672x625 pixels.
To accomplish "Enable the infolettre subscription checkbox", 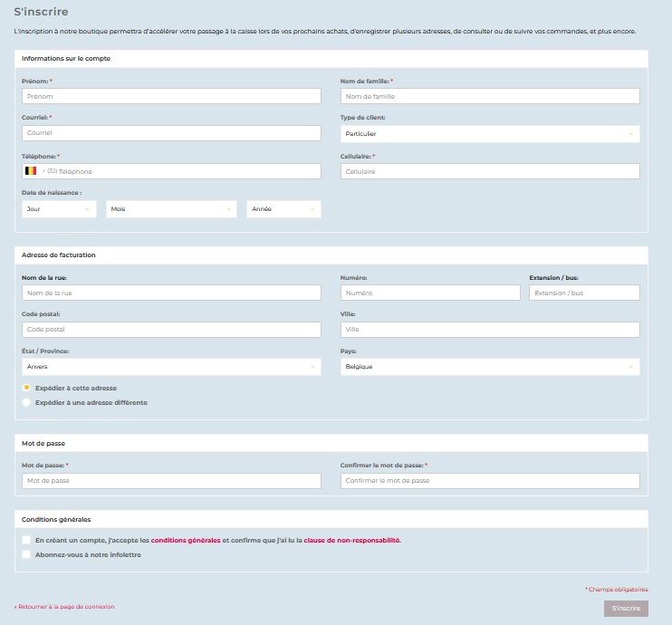I will (x=27, y=554).
